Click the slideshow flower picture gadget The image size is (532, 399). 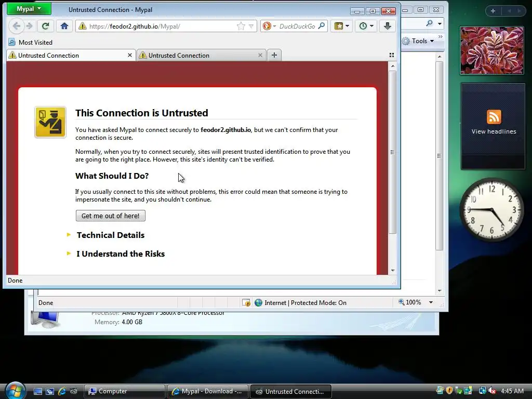(491, 50)
